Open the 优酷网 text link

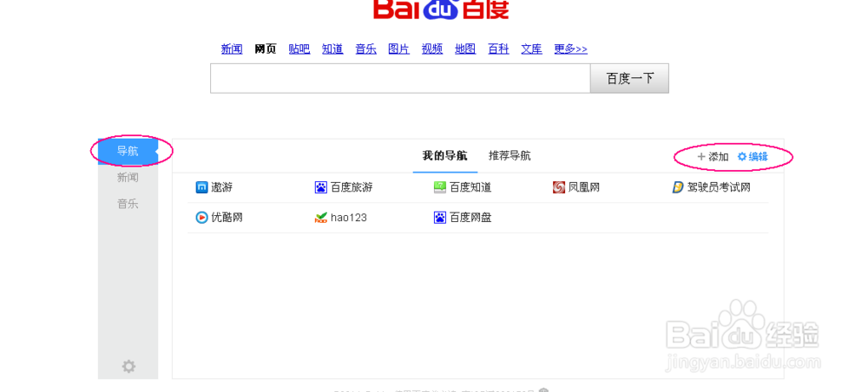coord(227,218)
